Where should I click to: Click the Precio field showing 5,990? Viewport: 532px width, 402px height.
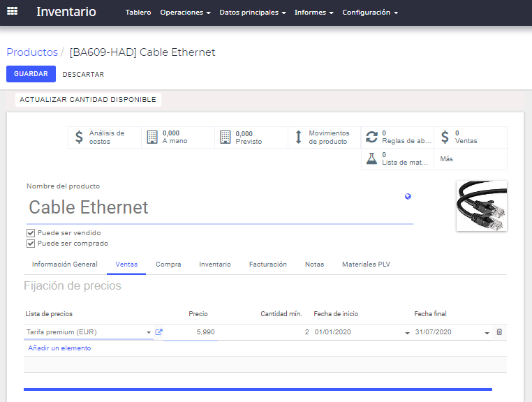tap(191, 332)
